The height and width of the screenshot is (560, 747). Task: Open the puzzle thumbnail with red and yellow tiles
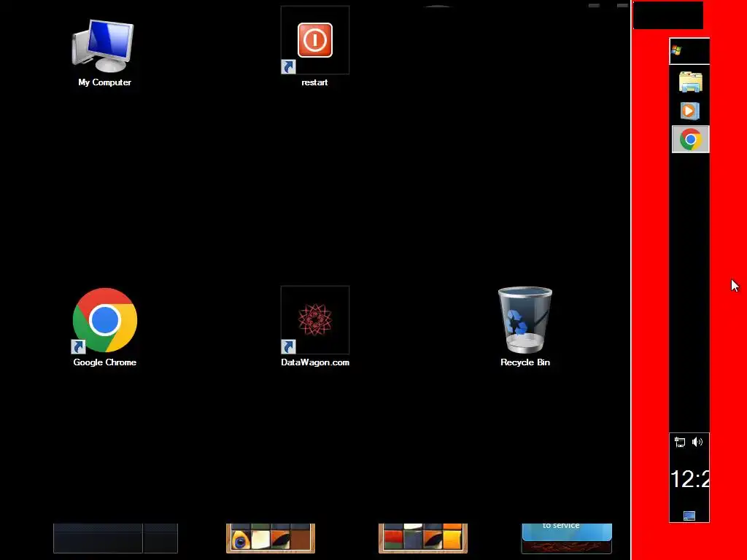point(423,538)
